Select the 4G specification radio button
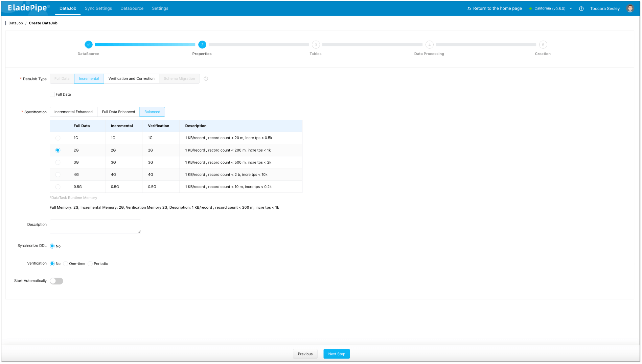The width and height of the screenshot is (642, 364). 58,175
